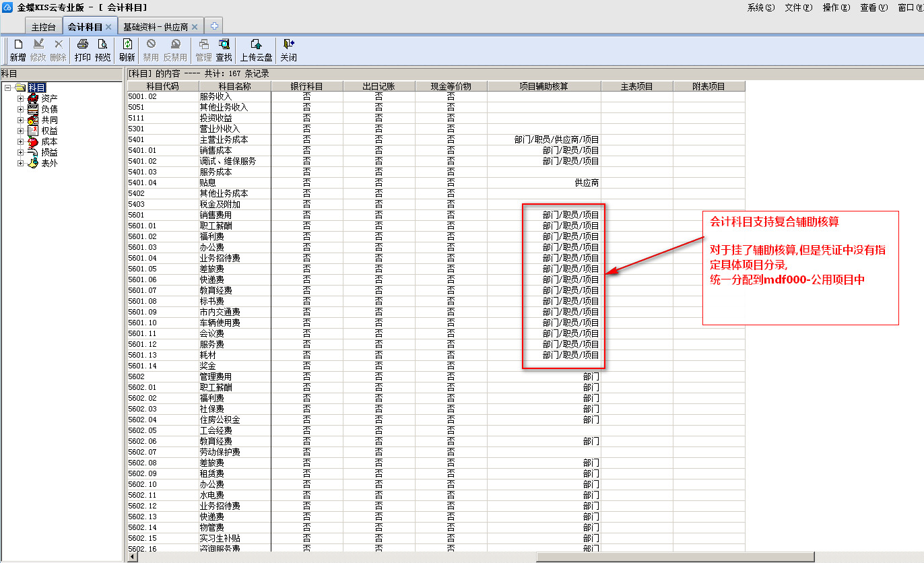Select the 成本 category in the tree
Image resolution: width=924 pixels, height=563 pixels.
[x=49, y=141]
